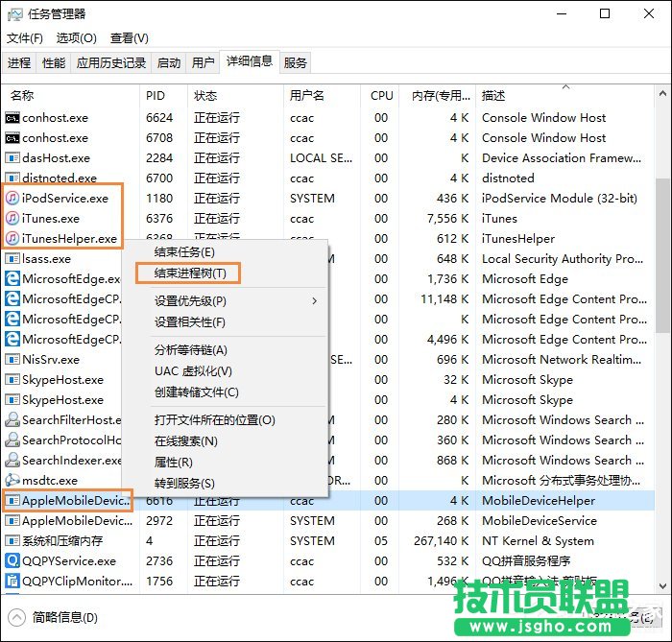Select the MicrosoftEdge.exe Edge icon
The height and width of the screenshot is (642, 672).
point(12,279)
